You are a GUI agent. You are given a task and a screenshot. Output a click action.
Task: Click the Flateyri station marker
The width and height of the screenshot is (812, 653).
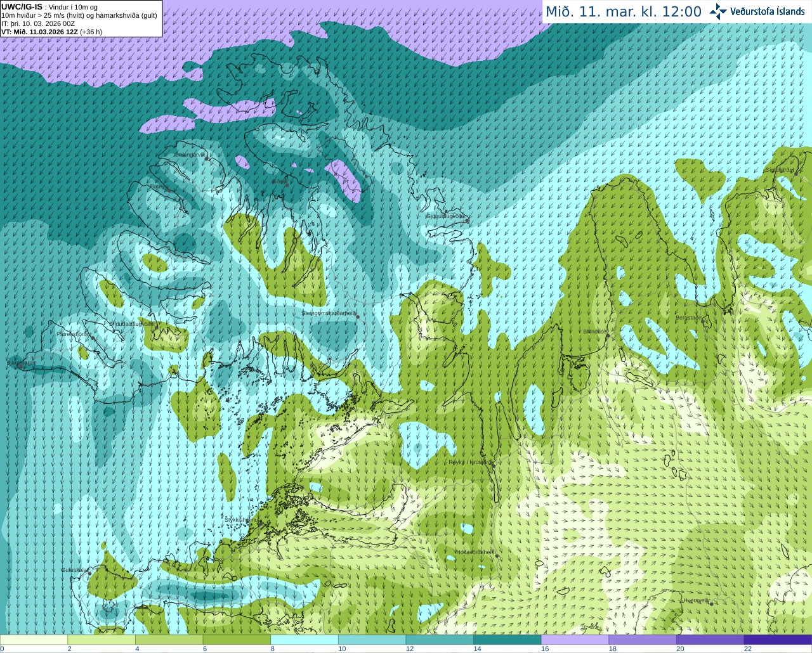[x=169, y=191]
